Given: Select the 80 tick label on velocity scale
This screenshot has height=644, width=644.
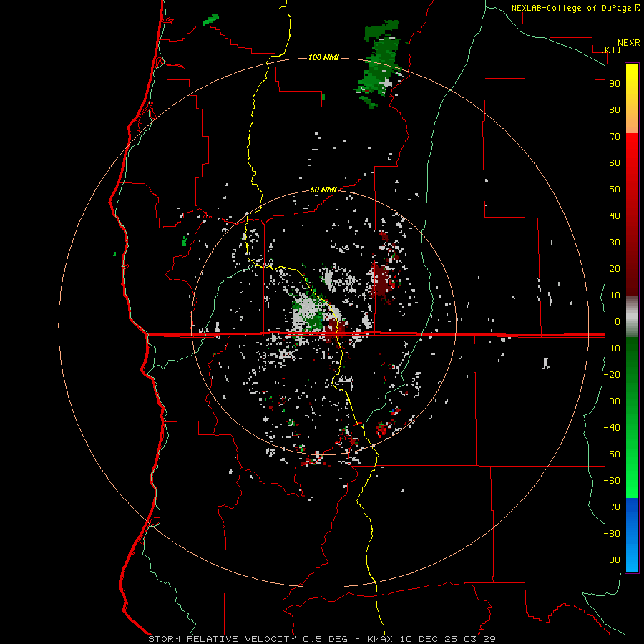Looking at the screenshot, I should pyautogui.click(x=615, y=110).
